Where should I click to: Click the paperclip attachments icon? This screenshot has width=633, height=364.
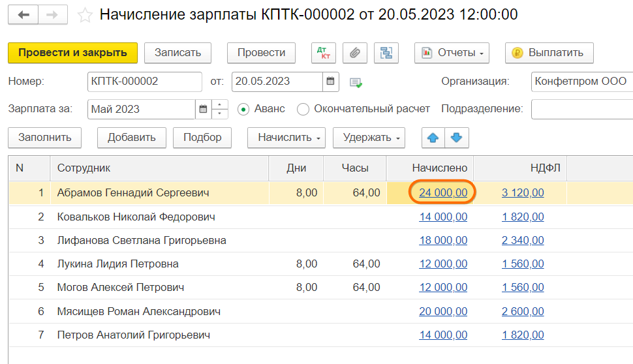point(355,53)
